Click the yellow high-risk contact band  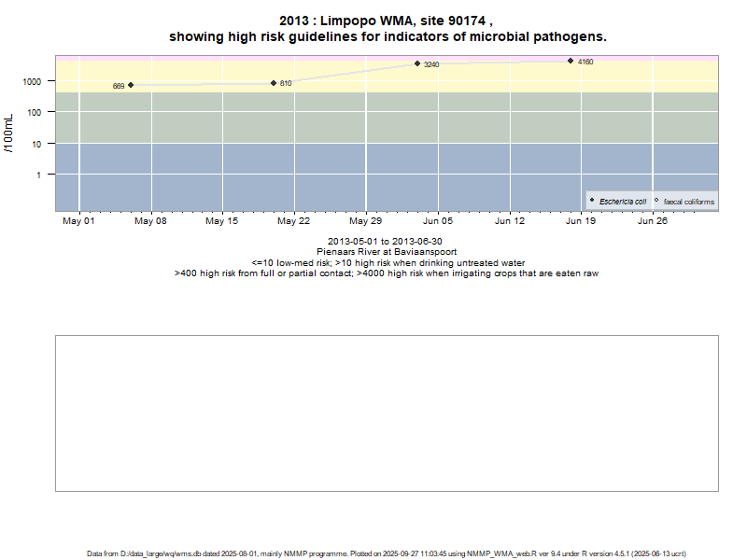[x=373, y=75]
